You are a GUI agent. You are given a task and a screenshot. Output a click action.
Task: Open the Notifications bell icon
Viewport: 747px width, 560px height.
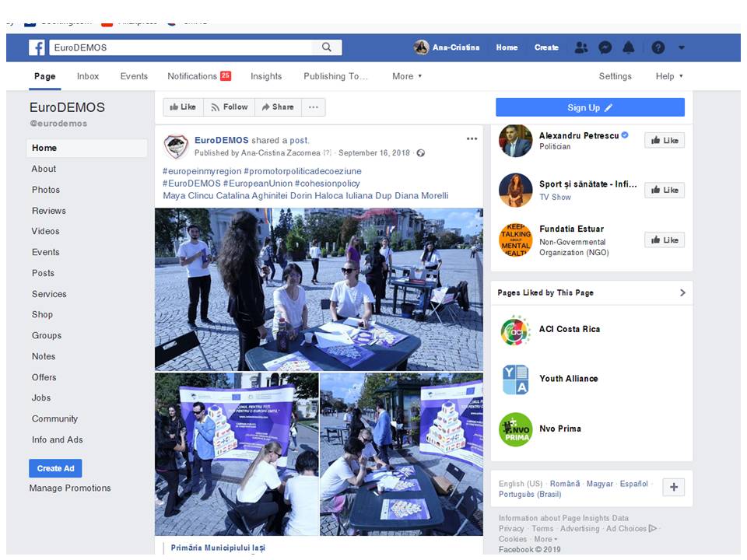(629, 47)
